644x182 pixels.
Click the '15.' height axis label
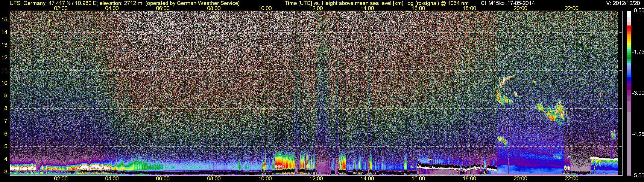(5, 19)
